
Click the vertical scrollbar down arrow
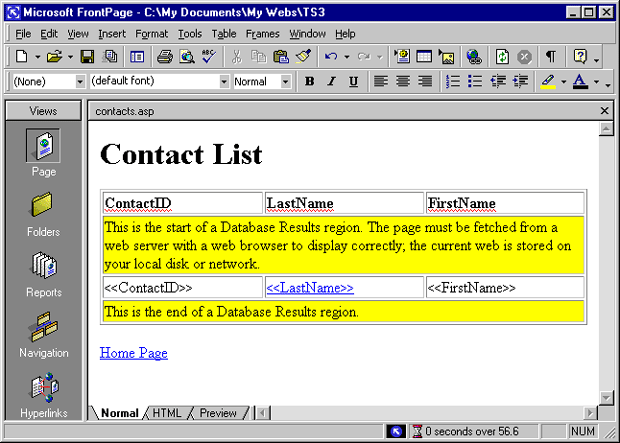coord(606,397)
